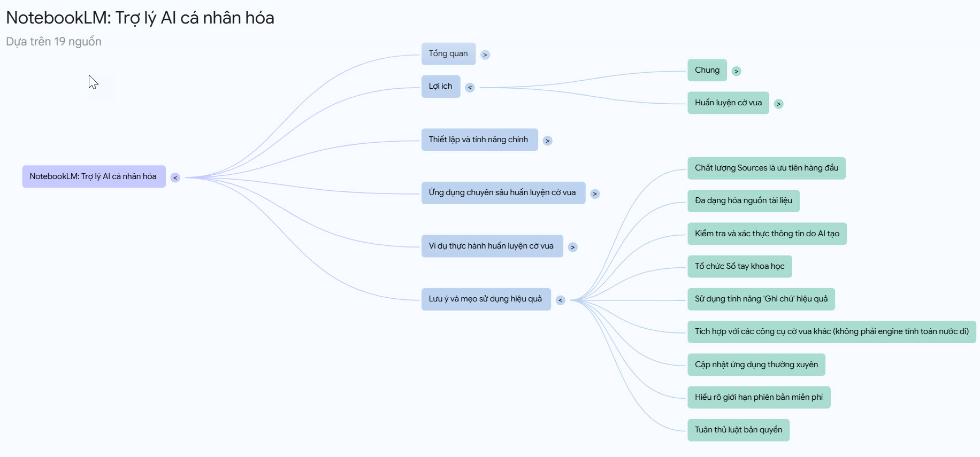The image size is (980, 457).
Task: Open Hiểu rõ giới hạn phiên bản miễn phí
Action: point(759,397)
